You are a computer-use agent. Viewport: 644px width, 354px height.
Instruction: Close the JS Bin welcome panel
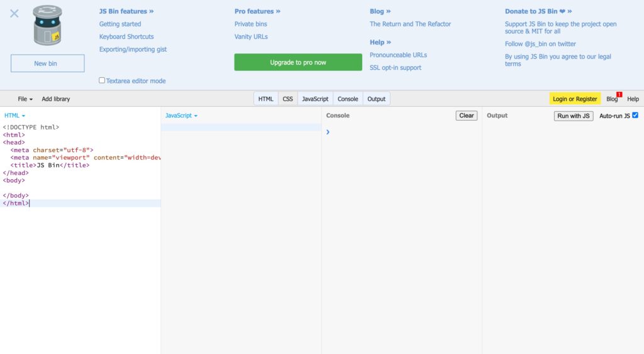[14, 13]
